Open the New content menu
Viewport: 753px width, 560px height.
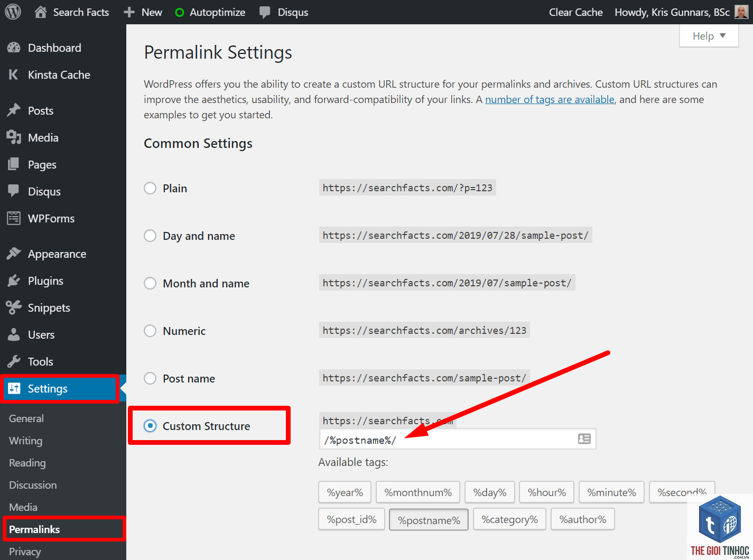coord(143,12)
